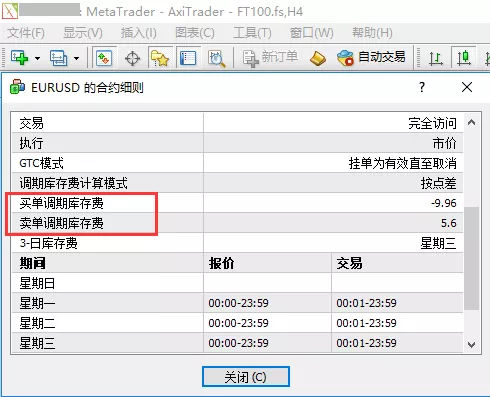Click the 完全访问 value

[432, 123]
